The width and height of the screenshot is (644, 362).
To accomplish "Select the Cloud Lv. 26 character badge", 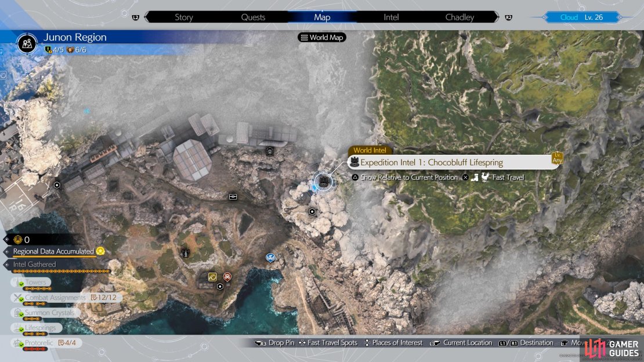I will [x=581, y=17].
